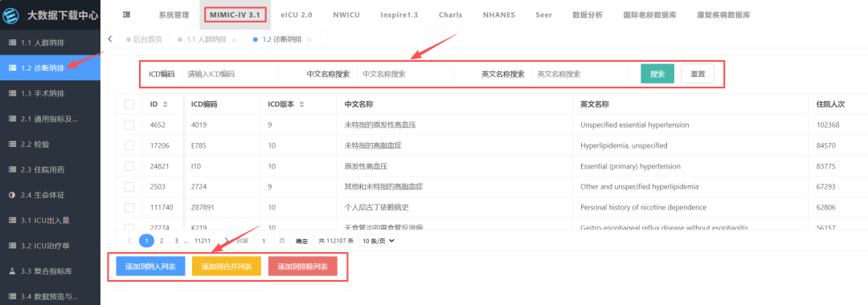This screenshot has width=868, height=305.
Task: Go to next page arrow in pagination
Action: (x=226, y=241)
